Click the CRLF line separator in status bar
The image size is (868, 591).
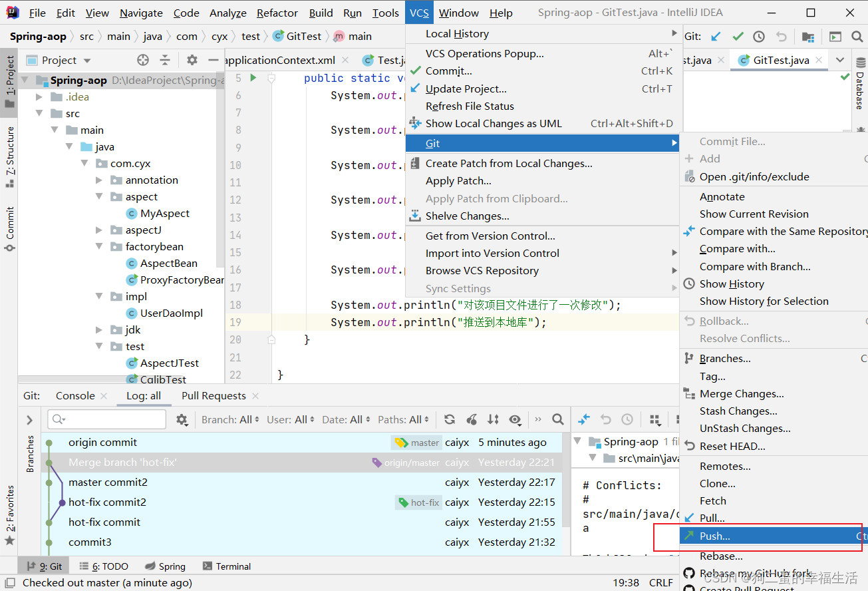[x=661, y=583]
